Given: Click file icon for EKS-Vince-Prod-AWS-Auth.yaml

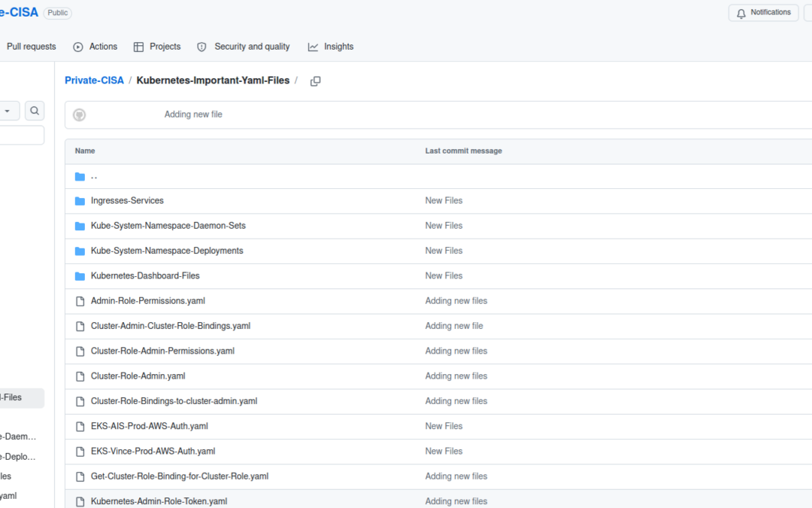Looking at the screenshot, I should coord(80,452).
